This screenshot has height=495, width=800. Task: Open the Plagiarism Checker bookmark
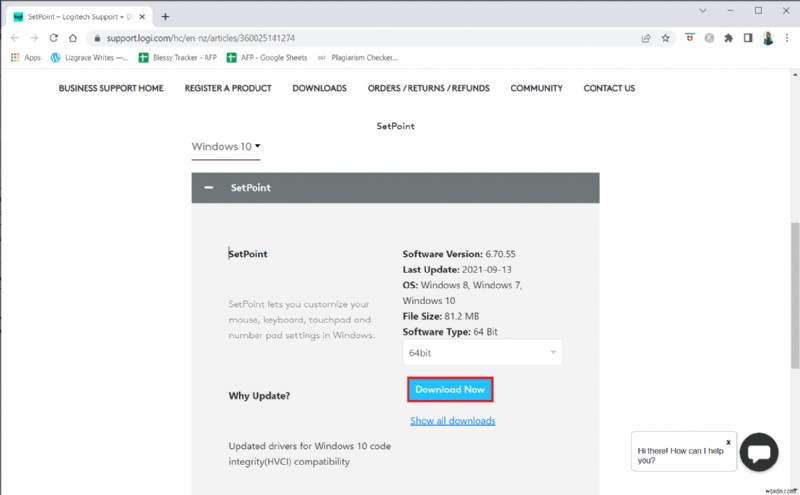tap(357, 58)
